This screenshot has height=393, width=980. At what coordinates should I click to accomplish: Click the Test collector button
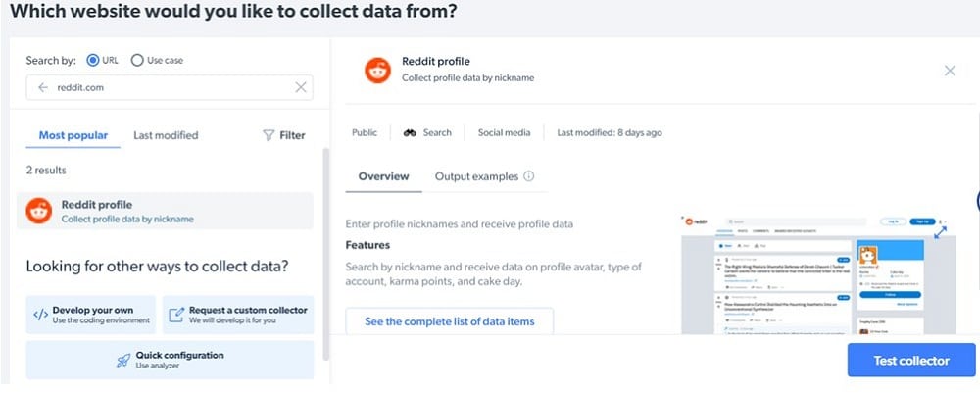tap(911, 361)
